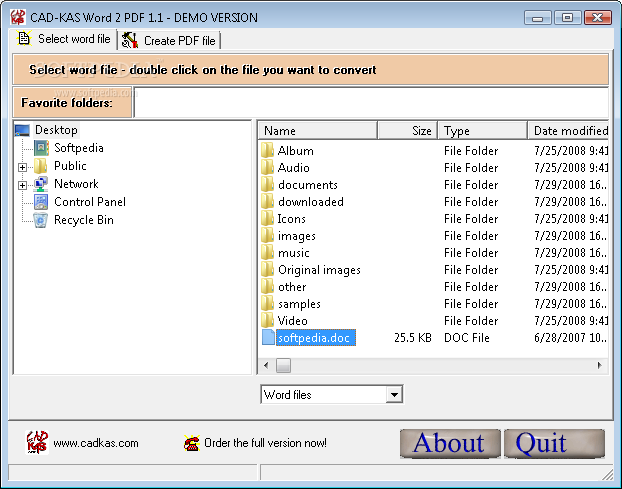This screenshot has height=489, width=622.
Task: Click the Desktop icon in the folder tree
Action: pyautogui.click(x=22, y=130)
